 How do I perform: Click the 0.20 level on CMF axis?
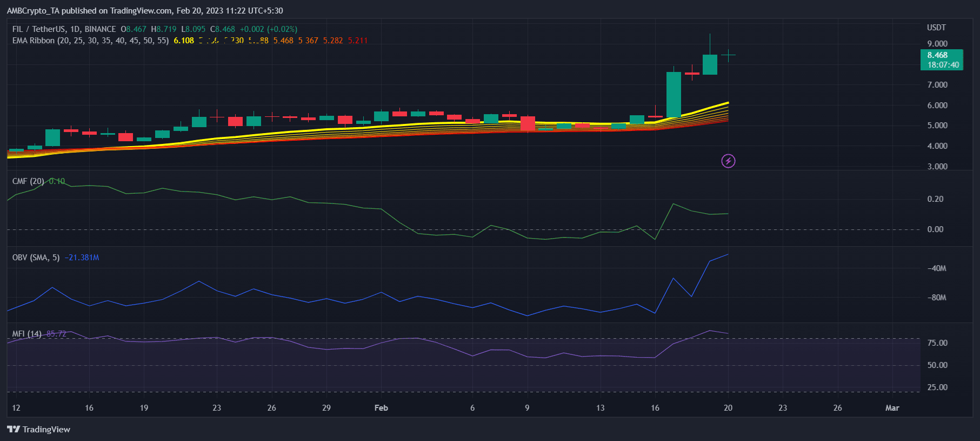(x=935, y=199)
